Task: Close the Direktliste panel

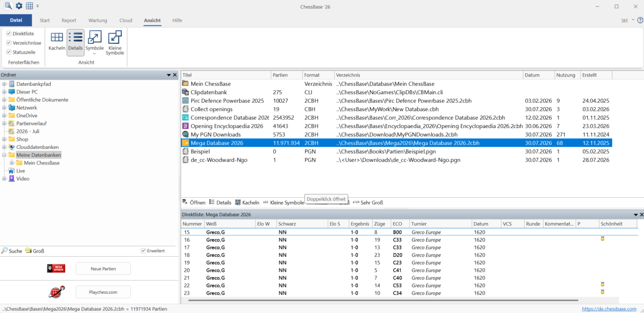Action: [x=642, y=215]
